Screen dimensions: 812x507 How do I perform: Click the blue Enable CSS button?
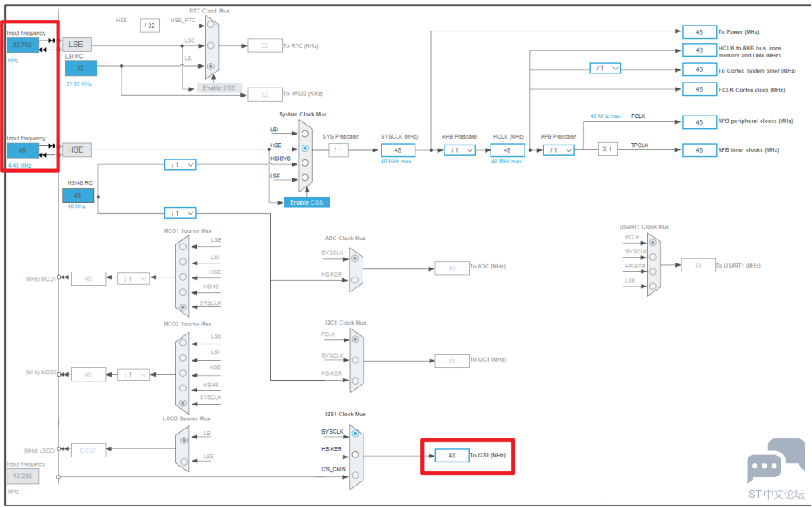306,202
